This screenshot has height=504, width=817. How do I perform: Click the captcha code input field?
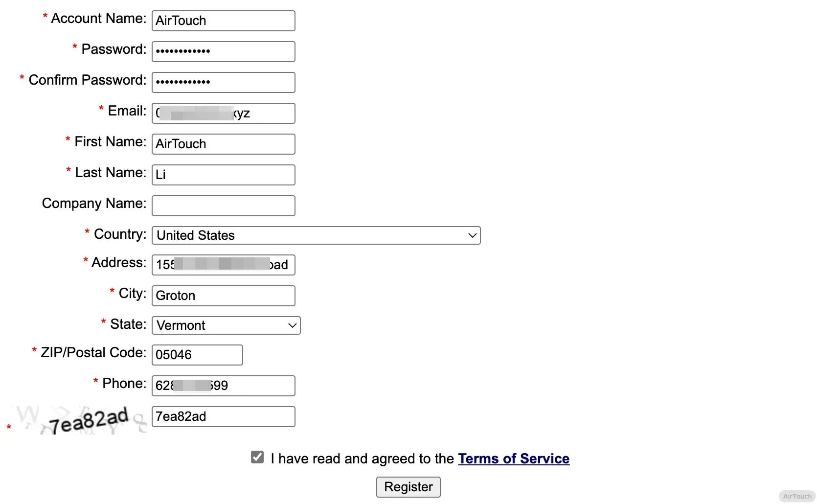pos(223,416)
